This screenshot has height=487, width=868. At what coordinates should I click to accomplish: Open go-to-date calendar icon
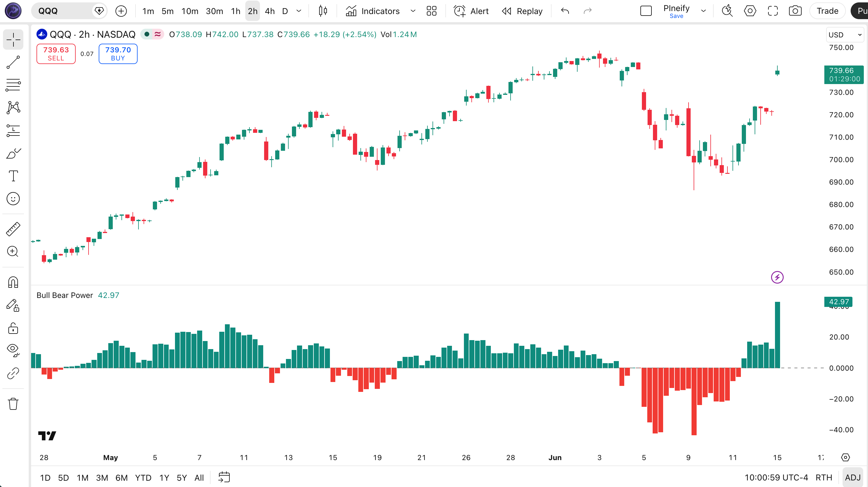(x=224, y=477)
